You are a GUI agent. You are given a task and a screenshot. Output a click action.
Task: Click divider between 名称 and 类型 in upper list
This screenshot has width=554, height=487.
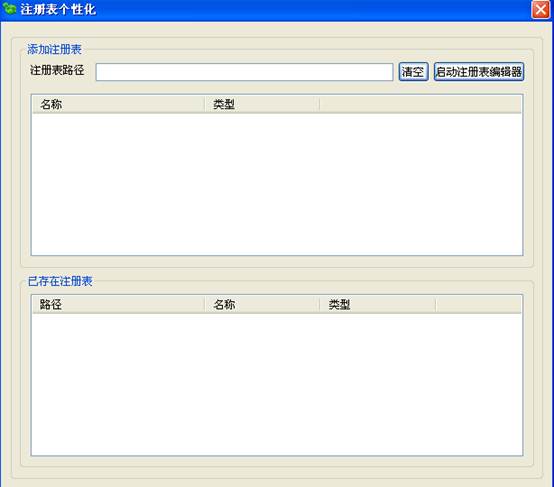(205, 105)
